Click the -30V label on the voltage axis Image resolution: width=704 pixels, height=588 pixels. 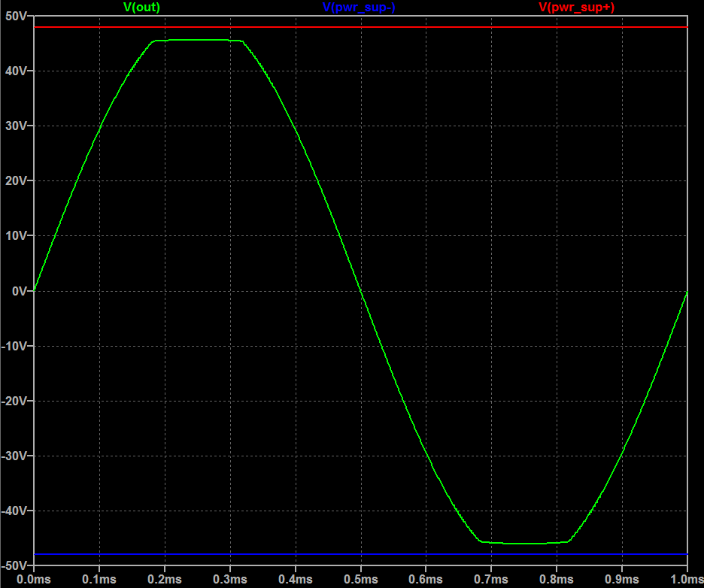click(x=14, y=456)
